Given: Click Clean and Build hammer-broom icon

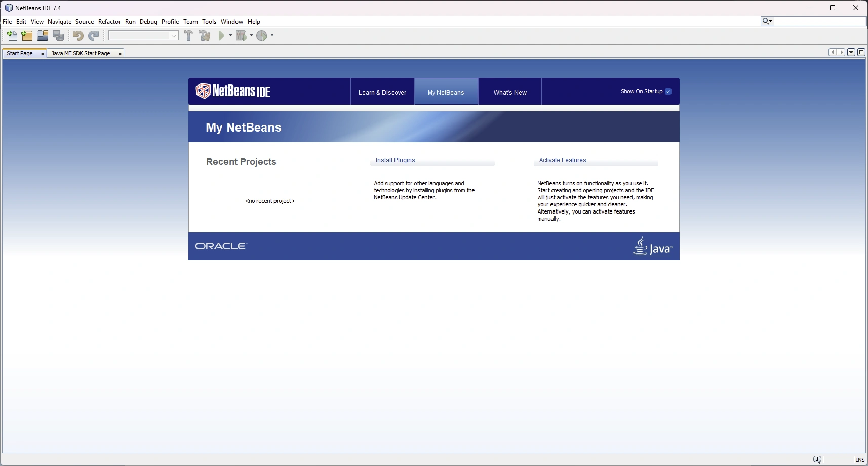Looking at the screenshot, I should [x=205, y=35].
